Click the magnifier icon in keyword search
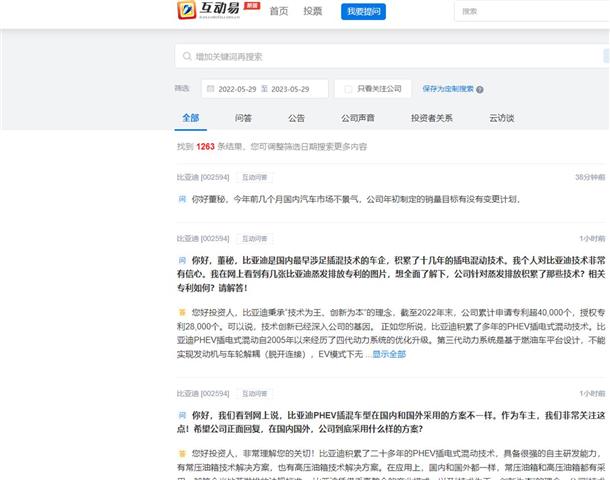The width and height of the screenshot is (610, 480). (x=187, y=56)
